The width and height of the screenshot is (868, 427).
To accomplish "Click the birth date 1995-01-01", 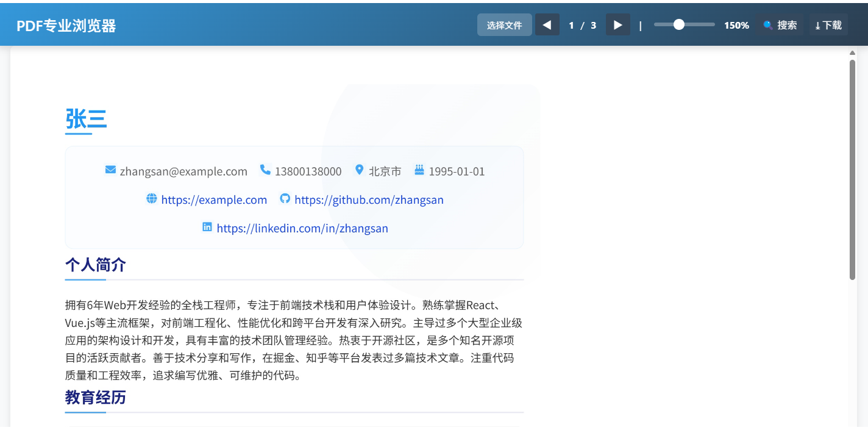I will click(x=457, y=171).
